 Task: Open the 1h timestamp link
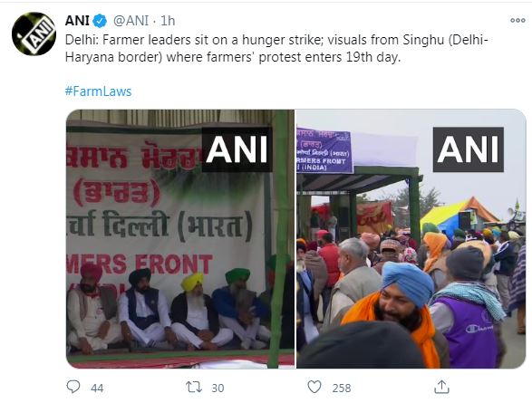tap(168, 21)
